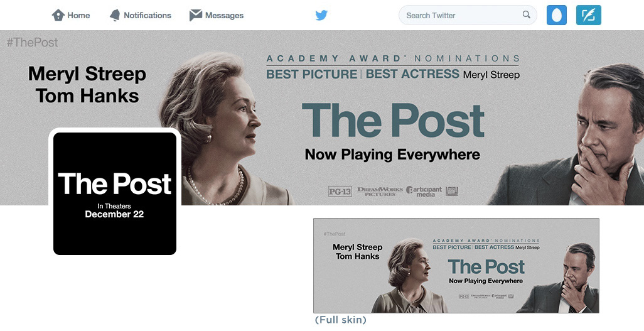The image size is (644, 331).
Task: Click the Participant Media logo
Action: (424, 191)
